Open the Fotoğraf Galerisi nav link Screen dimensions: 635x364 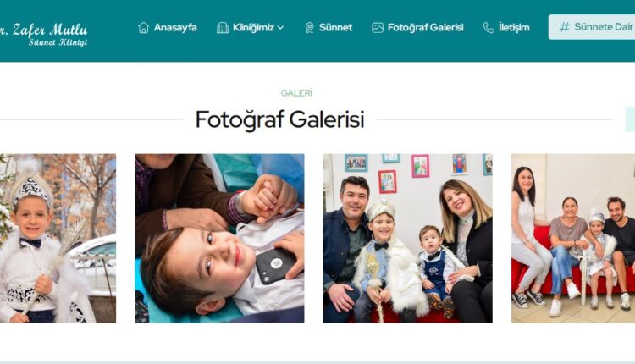tap(417, 28)
